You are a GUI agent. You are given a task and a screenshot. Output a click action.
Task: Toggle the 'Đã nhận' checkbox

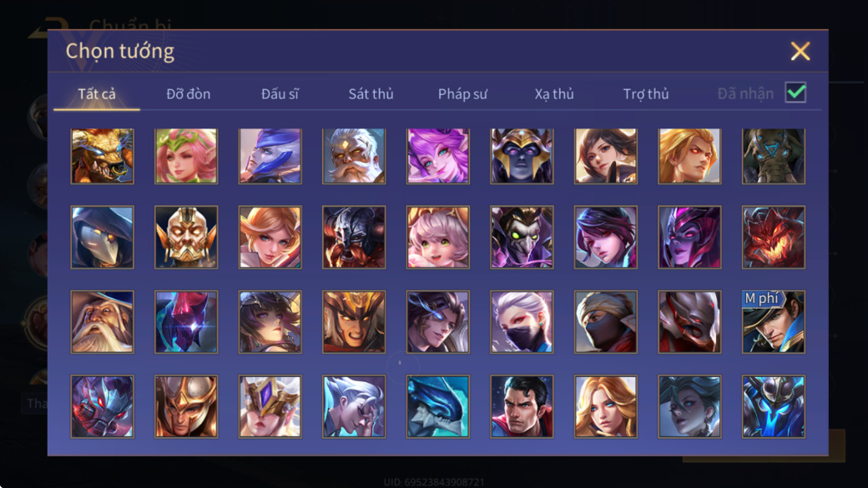click(x=795, y=93)
